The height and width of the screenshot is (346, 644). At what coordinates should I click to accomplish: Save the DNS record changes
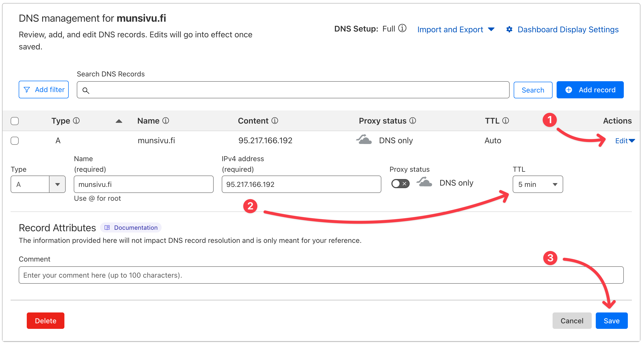coord(611,321)
